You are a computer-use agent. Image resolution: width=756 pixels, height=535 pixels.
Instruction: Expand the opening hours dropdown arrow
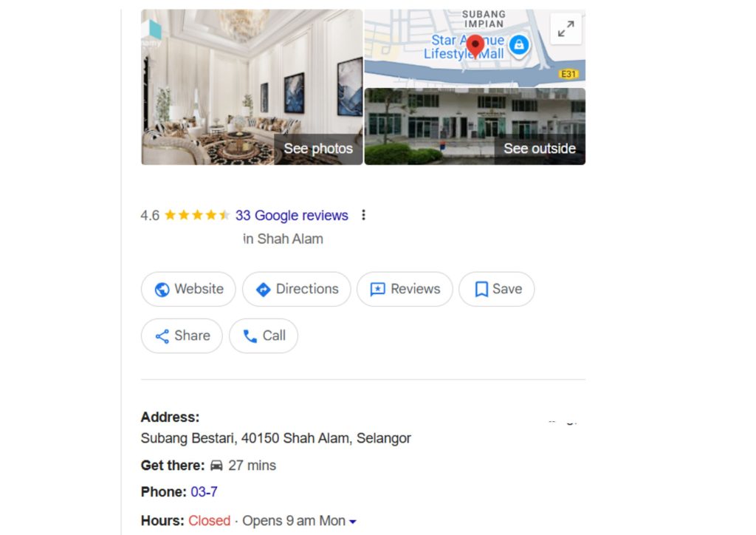pyautogui.click(x=352, y=522)
